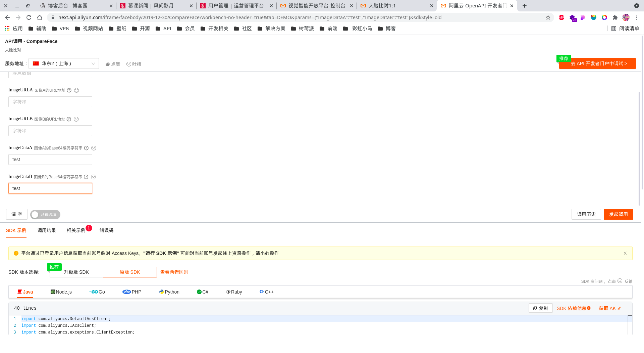Open the Extensions puzzle icon
This screenshot has height=353, width=644.
pyautogui.click(x=615, y=17)
